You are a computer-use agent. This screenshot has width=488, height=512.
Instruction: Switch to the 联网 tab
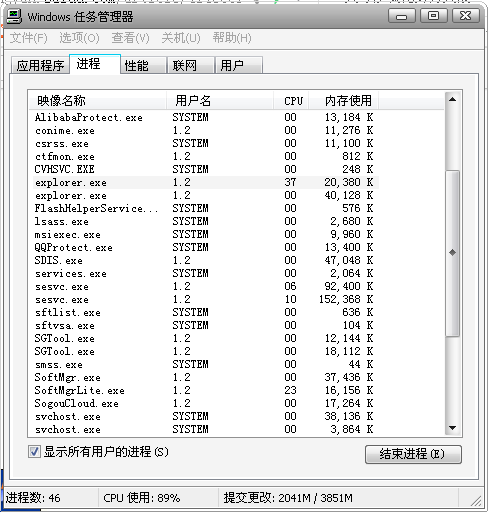click(x=190, y=65)
